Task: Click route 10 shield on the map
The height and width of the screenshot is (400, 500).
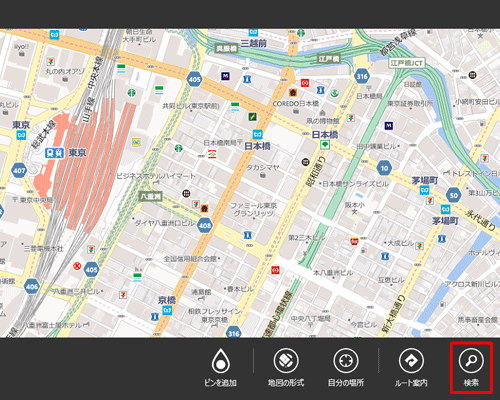Action: [x=384, y=168]
